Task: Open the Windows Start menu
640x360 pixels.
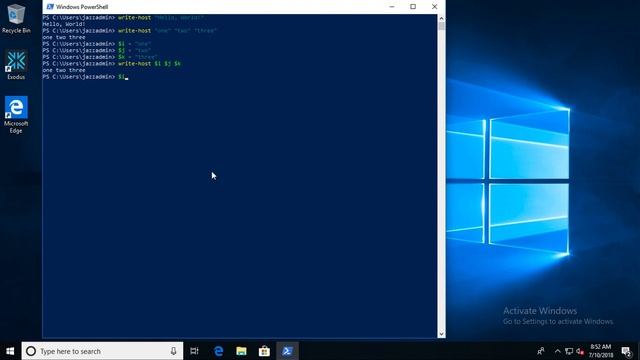Action: 10,351
